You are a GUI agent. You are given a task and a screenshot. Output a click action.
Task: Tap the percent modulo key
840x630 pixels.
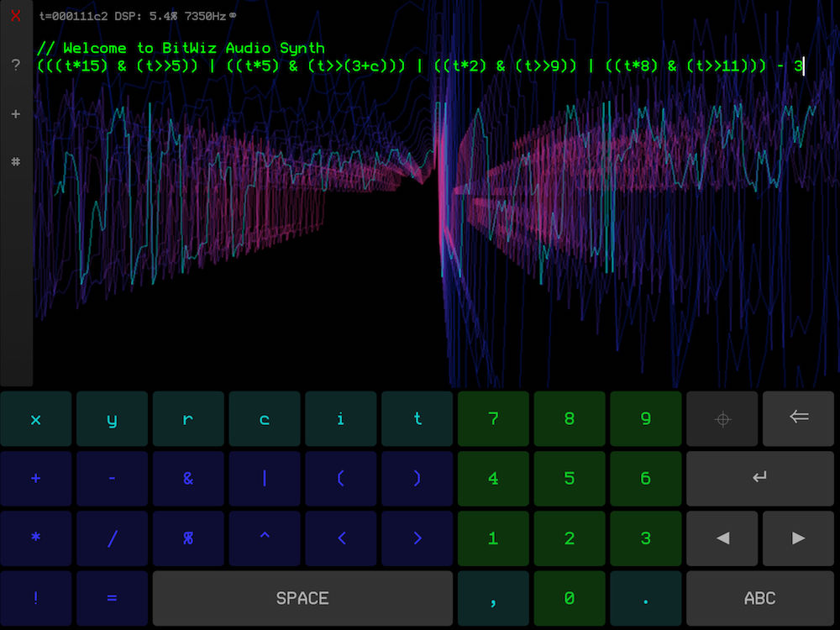tap(188, 538)
